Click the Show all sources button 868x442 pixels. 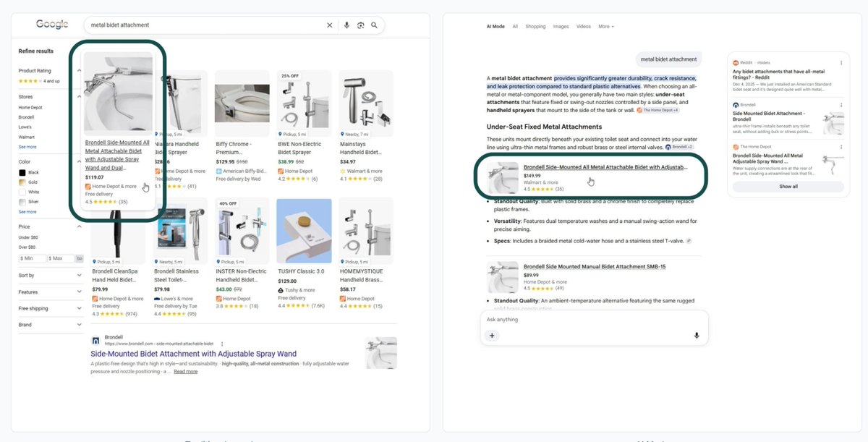[x=788, y=187]
